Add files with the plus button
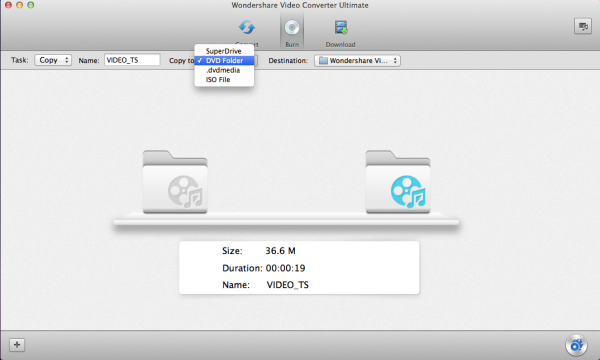This screenshot has width=600, height=360. (17, 345)
